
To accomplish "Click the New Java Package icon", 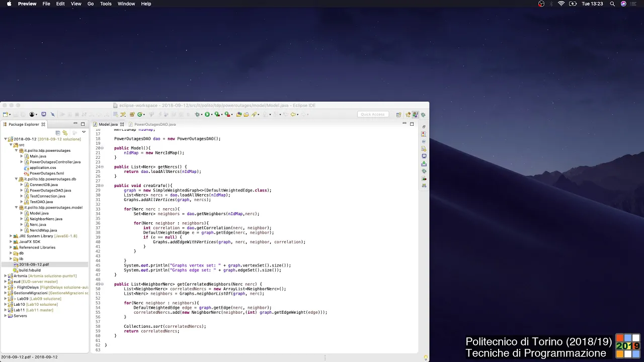I will pyautogui.click(x=132, y=115).
